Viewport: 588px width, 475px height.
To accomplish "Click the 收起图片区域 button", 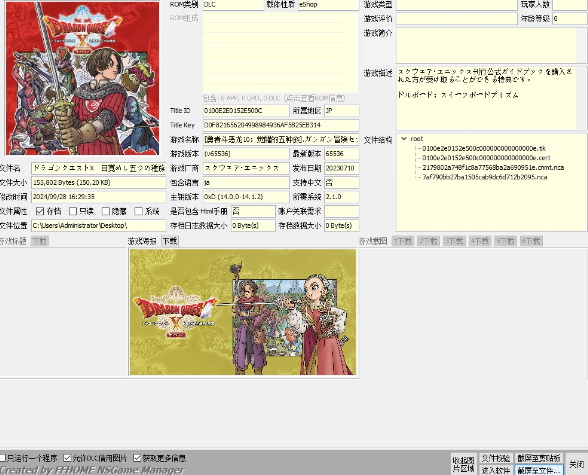I will (464, 464).
